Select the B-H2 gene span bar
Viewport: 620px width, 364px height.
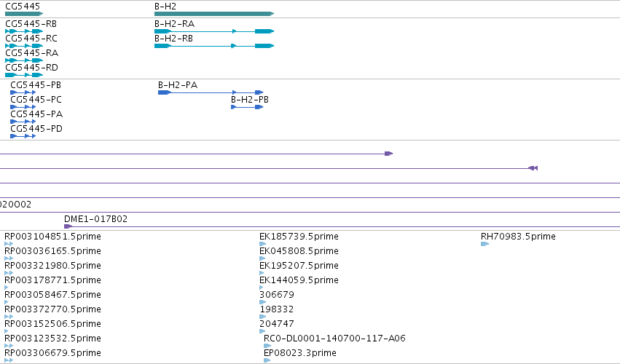(214, 14)
